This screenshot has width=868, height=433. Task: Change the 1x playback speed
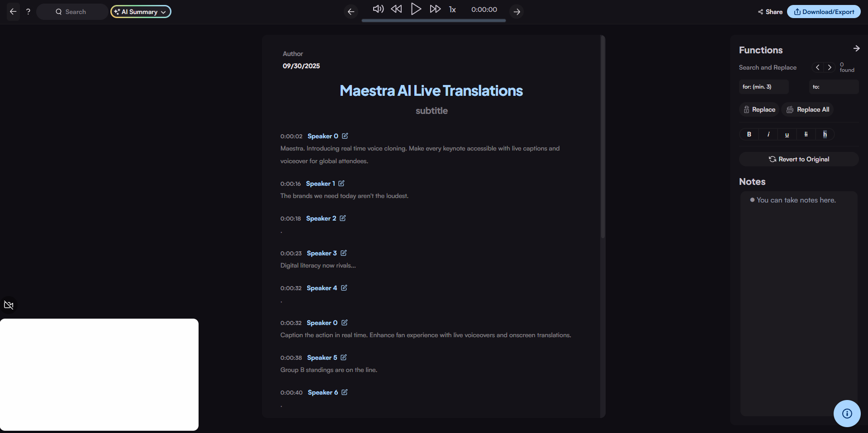[452, 10]
